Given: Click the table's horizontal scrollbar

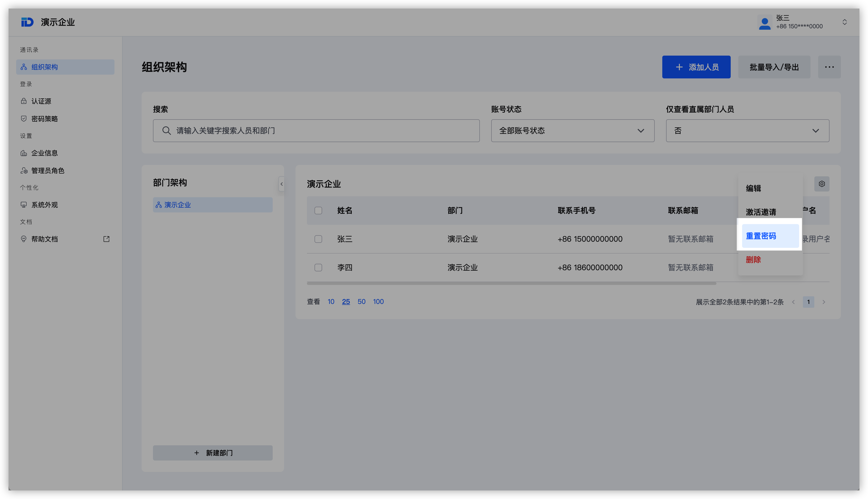Looking at the screenshot, I should [511, 283].
